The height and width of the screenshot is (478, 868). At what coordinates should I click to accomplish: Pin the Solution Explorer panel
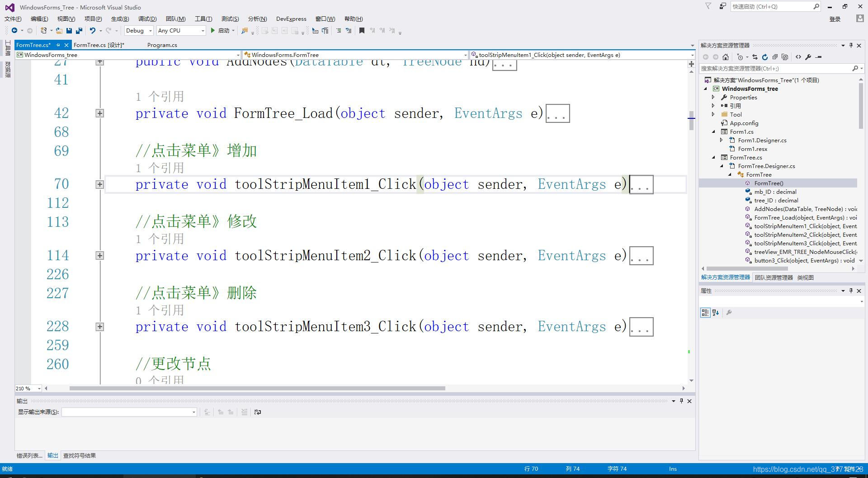click(x=851, y=45)
